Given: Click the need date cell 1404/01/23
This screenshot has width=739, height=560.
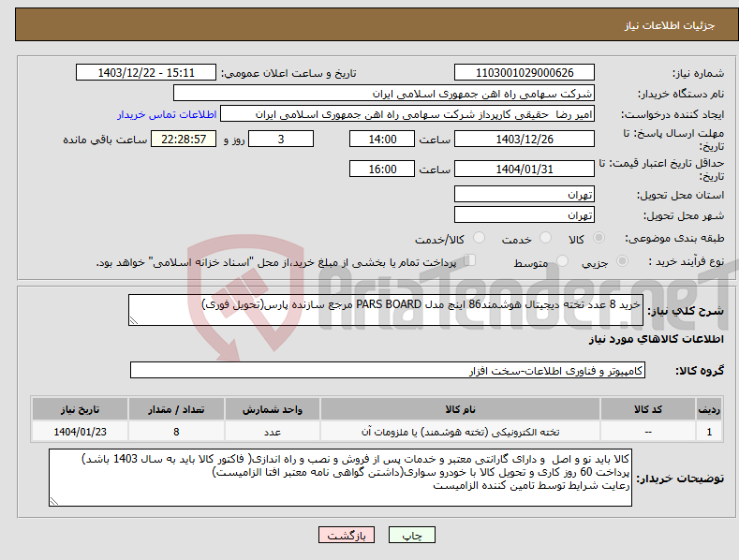Looking at the screenshot, I should pyautogui.click(x=81, y=432).
